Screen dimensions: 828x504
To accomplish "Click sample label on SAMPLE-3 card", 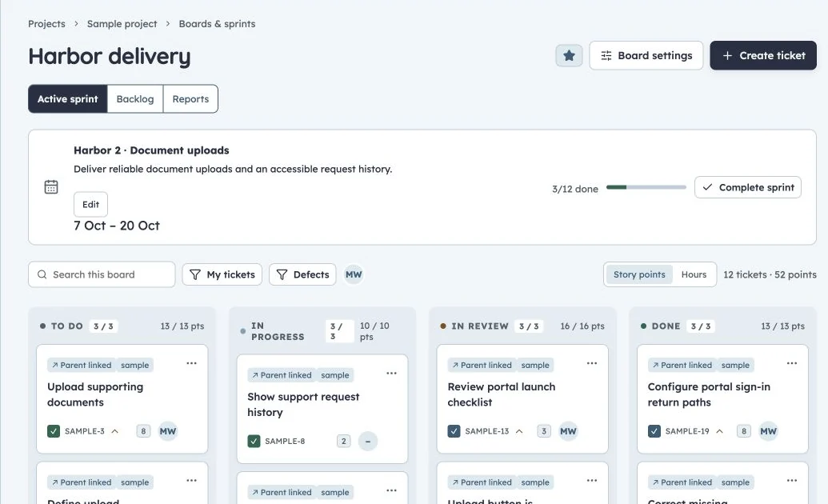I will coord(134,365).
